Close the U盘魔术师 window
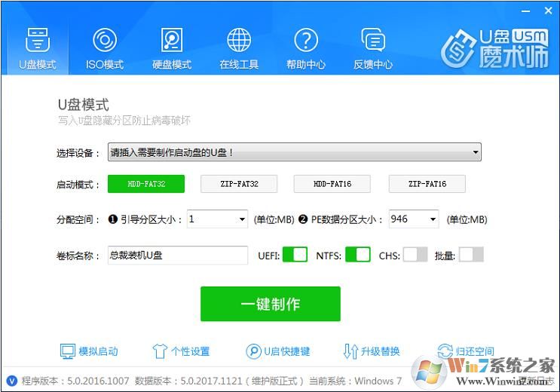Viewport: 560px width, 392px height. 548,11
